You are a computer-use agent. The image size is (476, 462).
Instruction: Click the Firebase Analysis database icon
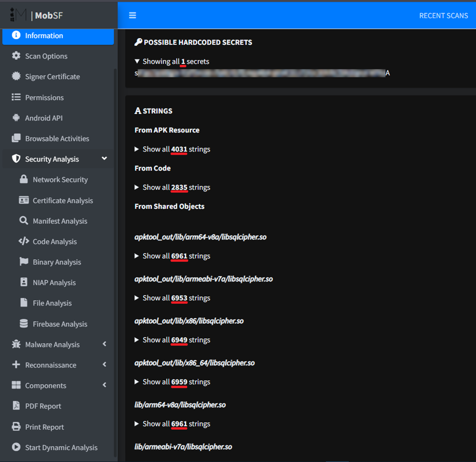pos(23,324)
